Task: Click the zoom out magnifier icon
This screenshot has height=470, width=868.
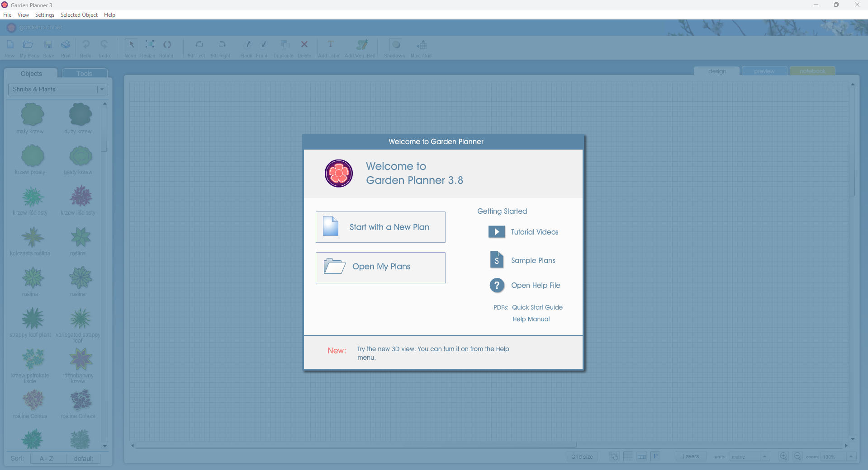Action: (x=797, y=456)
